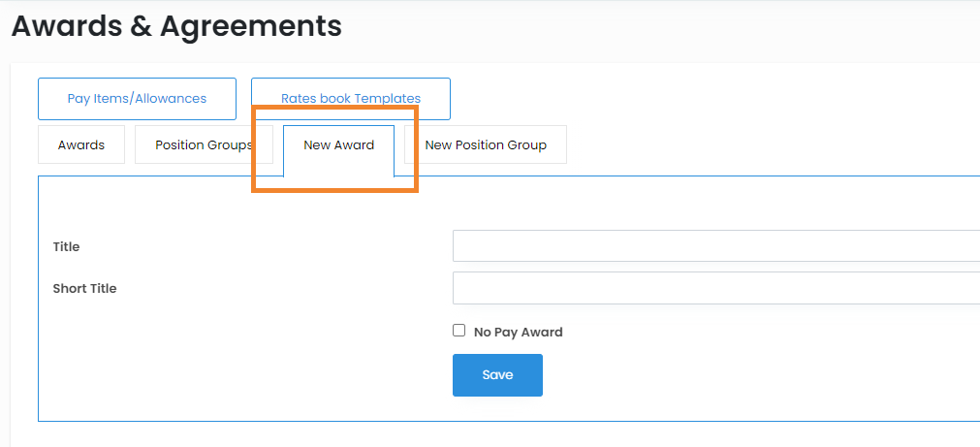
Task: Enable the No Pay Award checkbox
Action: [459, 331]
